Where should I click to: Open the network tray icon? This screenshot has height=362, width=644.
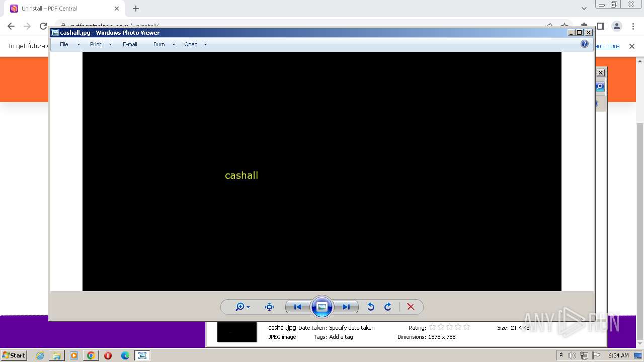(584, 355)
